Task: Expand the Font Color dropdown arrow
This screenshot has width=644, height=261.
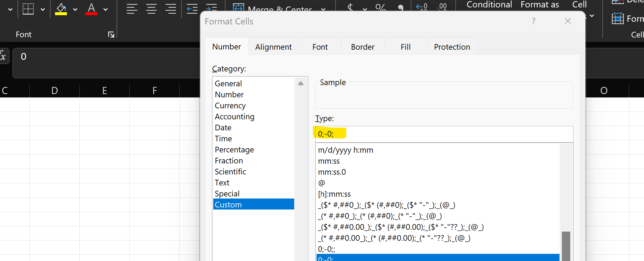Action: (106, 9)
